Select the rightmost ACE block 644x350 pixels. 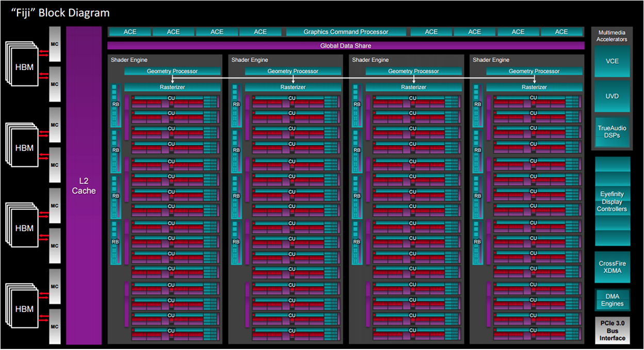(561, 32)
